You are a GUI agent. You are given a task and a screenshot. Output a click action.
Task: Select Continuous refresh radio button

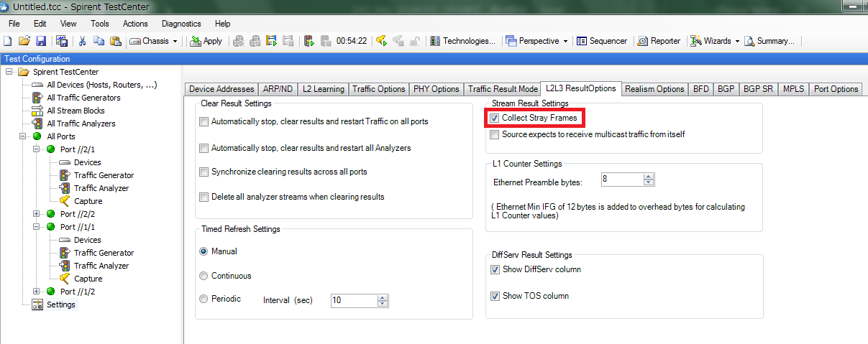pos(204,275)
